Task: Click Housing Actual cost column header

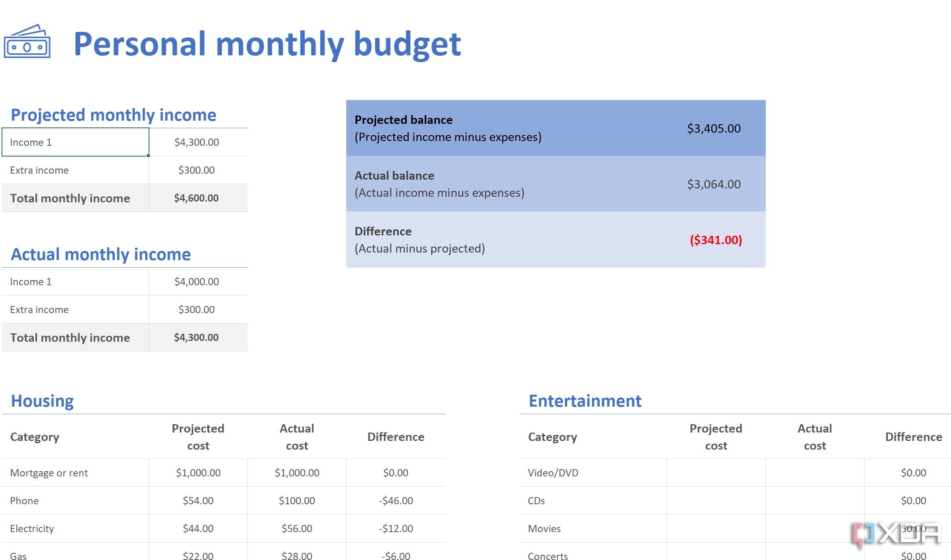Action: point(297,437)
